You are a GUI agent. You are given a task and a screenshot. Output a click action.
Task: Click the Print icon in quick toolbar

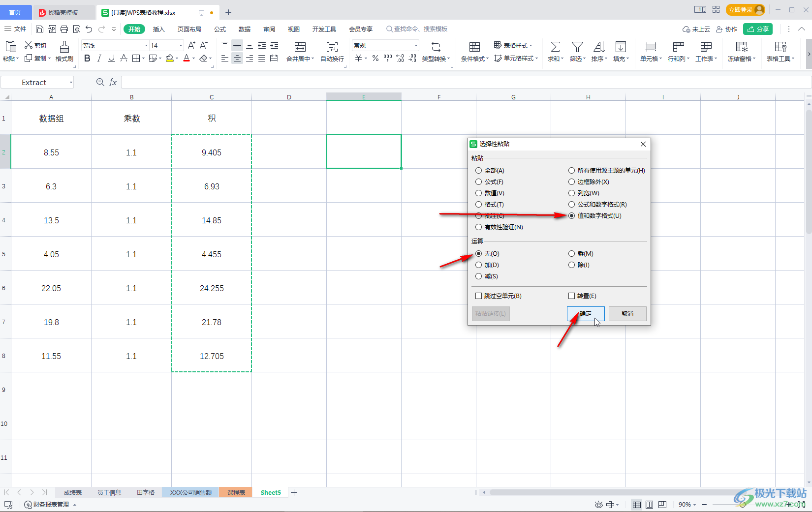(x=64, y=29)
